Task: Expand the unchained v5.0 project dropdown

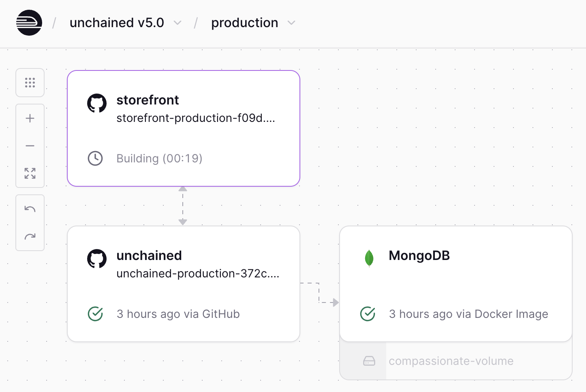Action: pyautogui.click(x=178, y=23)
